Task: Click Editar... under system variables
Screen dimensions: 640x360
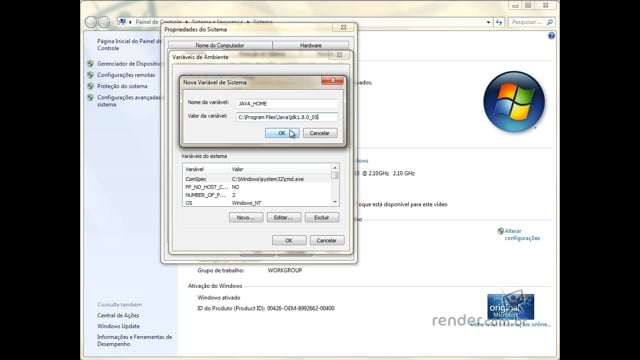Action: (284, 218)
